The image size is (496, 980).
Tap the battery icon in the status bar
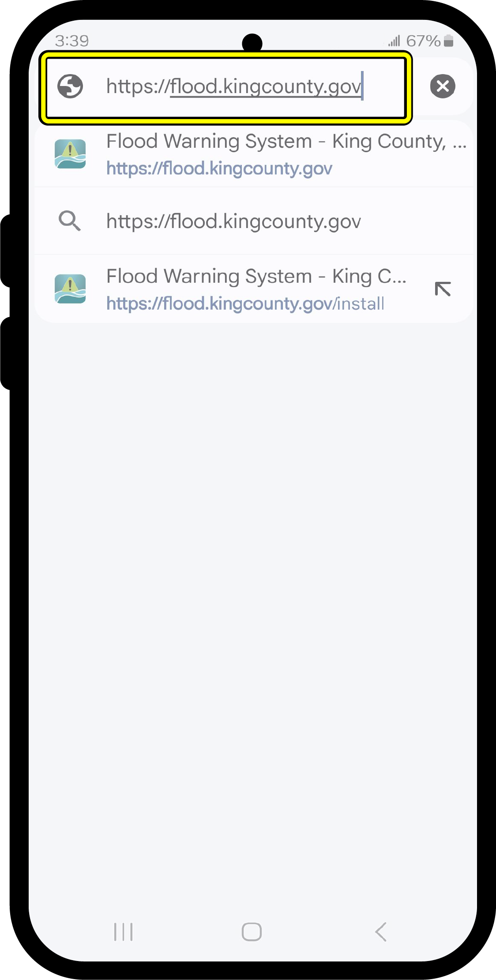coord(449,41)
